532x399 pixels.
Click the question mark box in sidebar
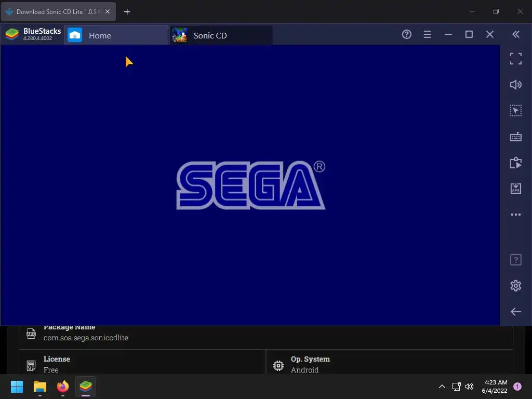click(x=516, y=260)
